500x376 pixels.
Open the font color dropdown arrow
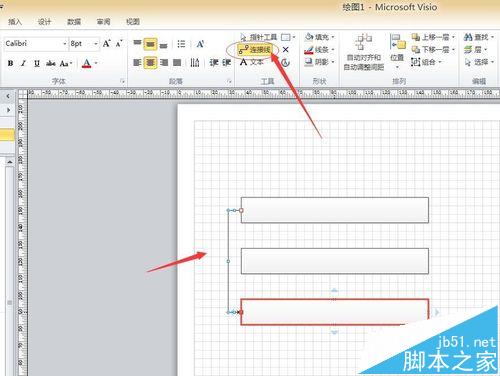(96, 63)
